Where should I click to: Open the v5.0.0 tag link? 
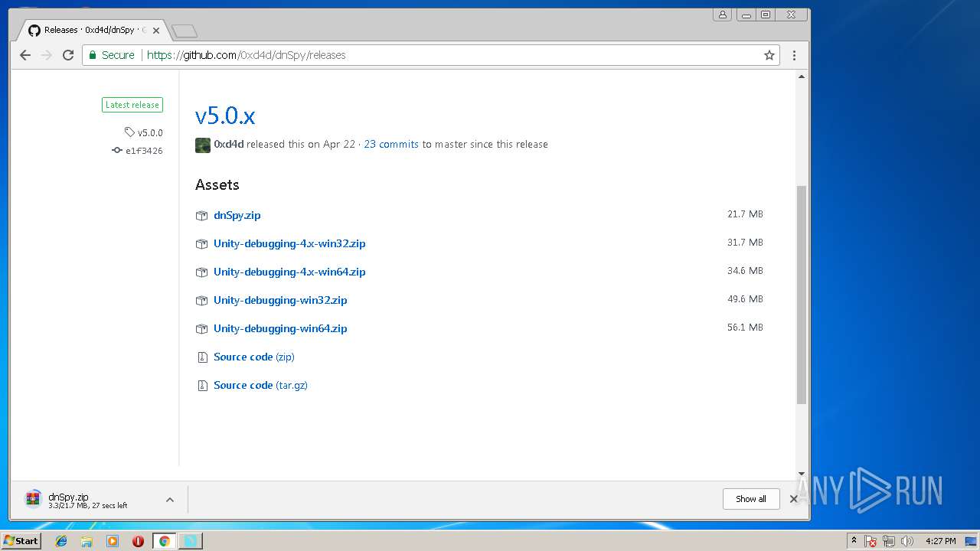(144, 132)
